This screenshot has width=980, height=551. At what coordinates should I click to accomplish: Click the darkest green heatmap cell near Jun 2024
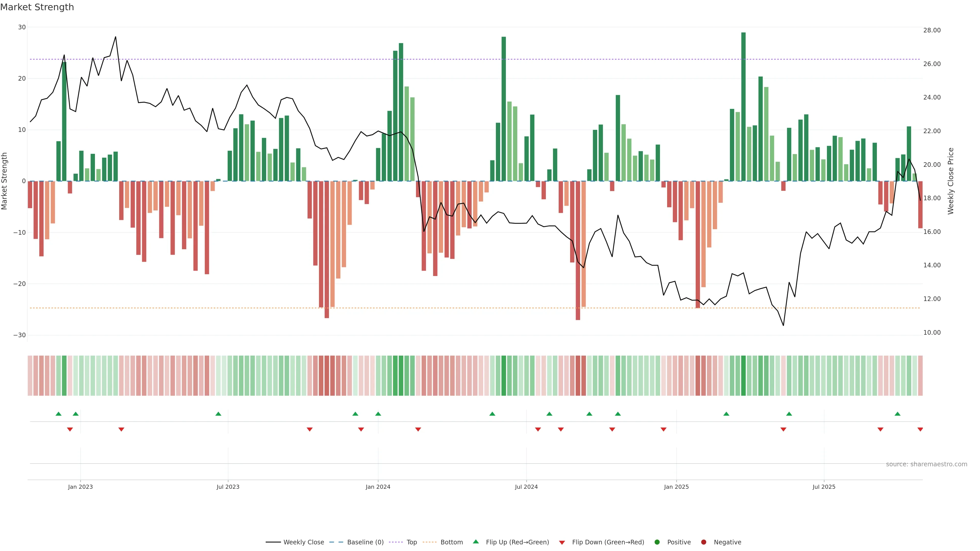click(x=504, y=376)
